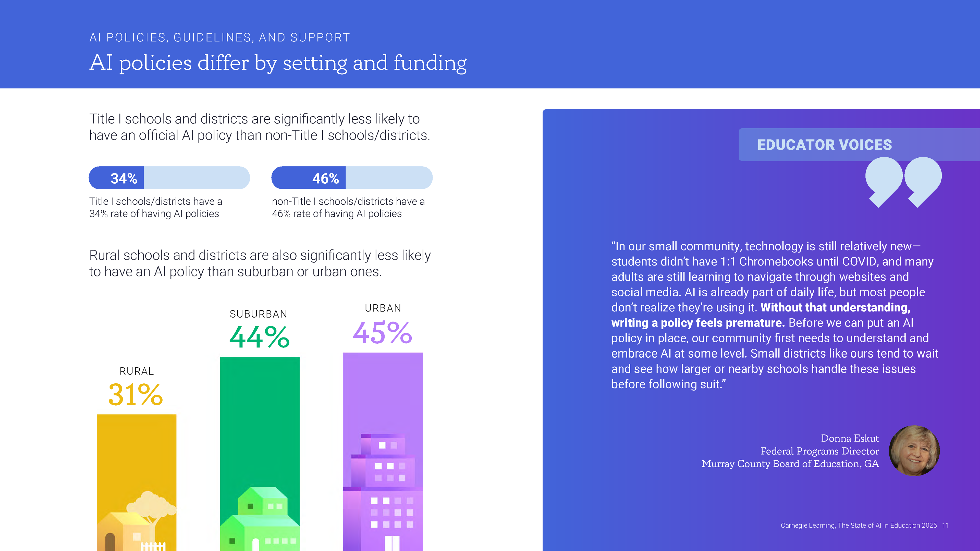Click the Educator Voices banner label
The width and height of the screenshot is (980, 551).
[x=824, y=144]
